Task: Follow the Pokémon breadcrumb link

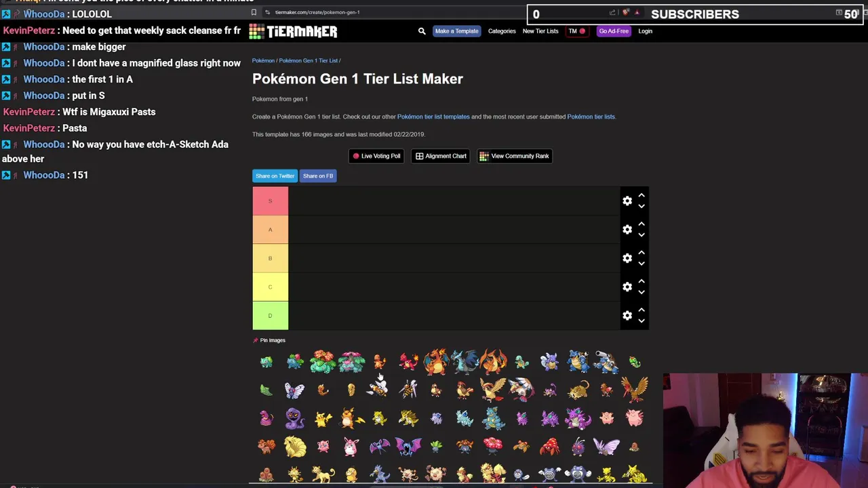Action: [x=263, y=60]
